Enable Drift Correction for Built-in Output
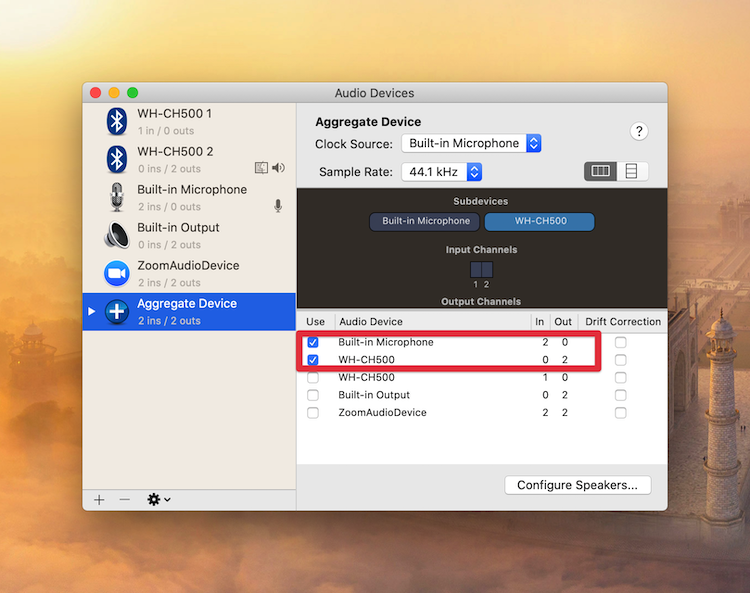 click(x=620, y=395)
